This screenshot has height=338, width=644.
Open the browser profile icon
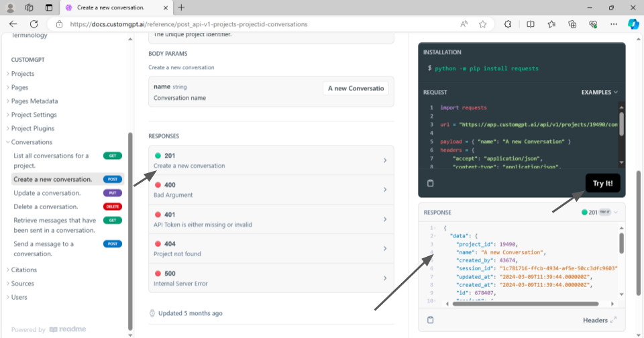(x=10, y=7)
